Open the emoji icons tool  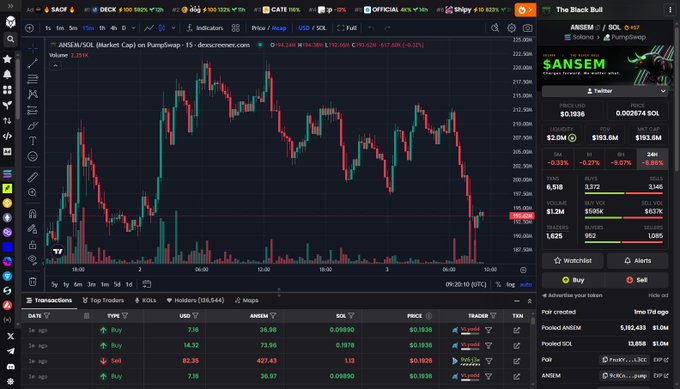click(x=33, y=157)
